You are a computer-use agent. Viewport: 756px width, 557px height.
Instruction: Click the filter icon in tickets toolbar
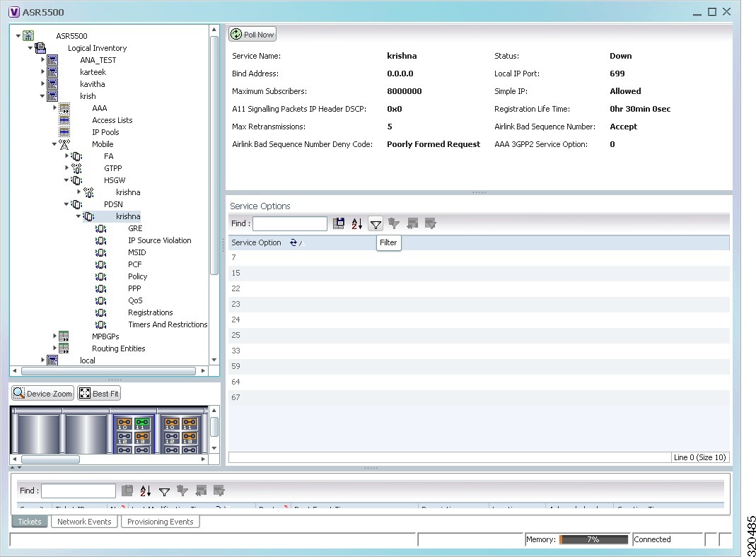coord(164,491)
